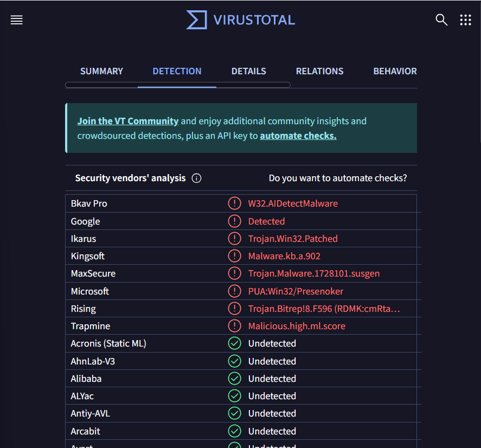Click the alert icon in Bkav Pro row
Image resolution: width=481 pixels, height=448 pixels.
point(234,203)
